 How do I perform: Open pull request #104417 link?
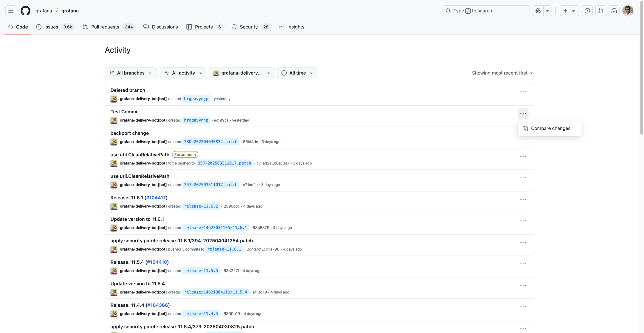pos(156,198)
